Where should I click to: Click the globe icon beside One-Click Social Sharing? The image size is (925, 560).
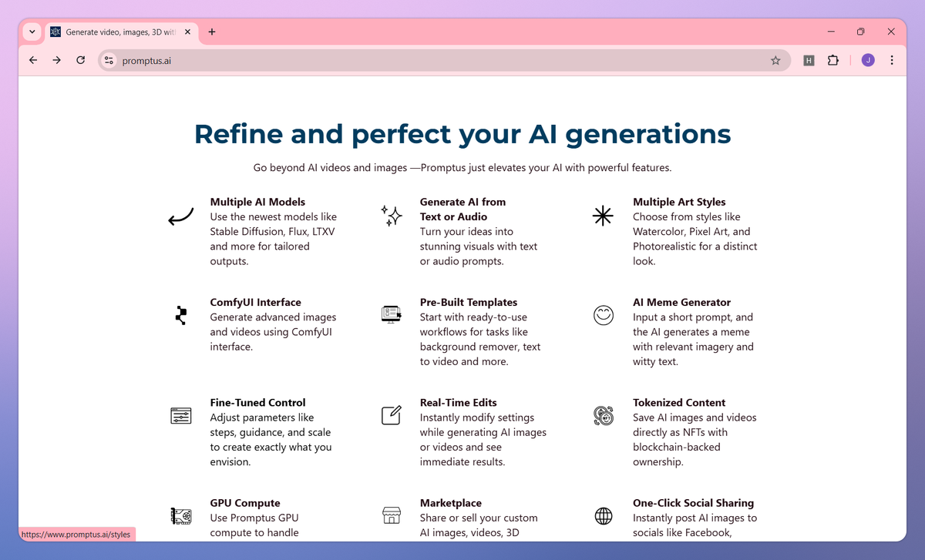[x=604, y=515]
